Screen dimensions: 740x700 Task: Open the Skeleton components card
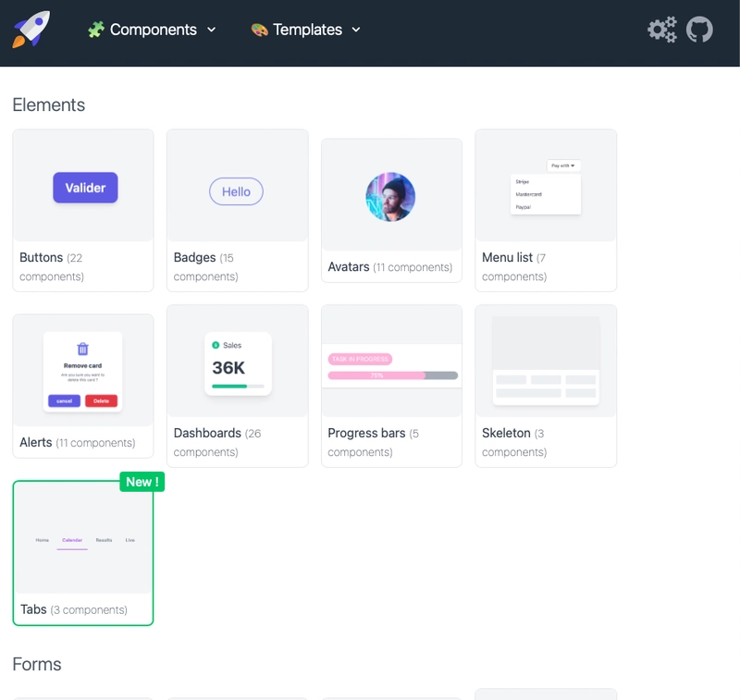coord(546,387)
